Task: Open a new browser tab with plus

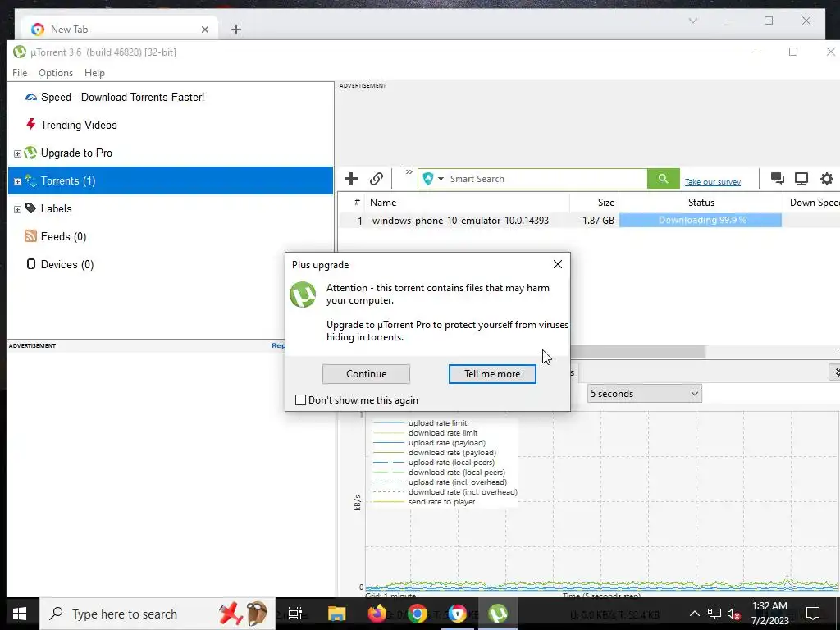Action: point(235,30)
